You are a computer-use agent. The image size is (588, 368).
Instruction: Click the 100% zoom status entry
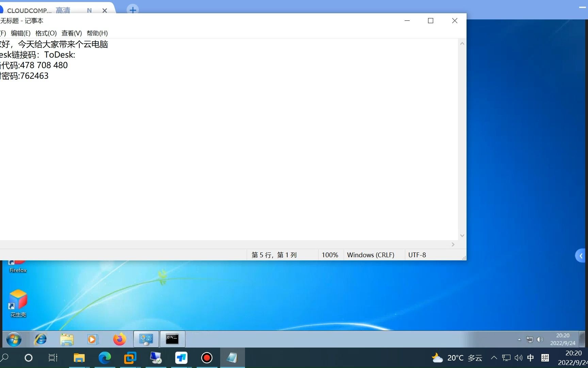330,255
